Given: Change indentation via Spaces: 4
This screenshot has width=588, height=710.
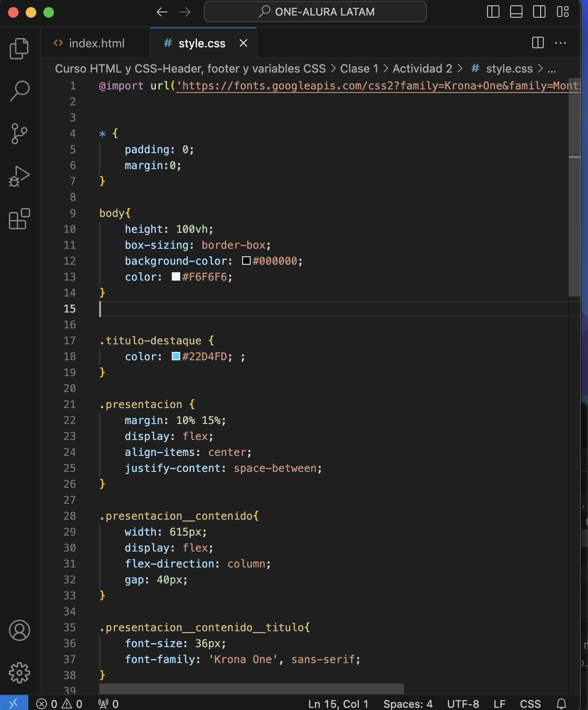Looking at the screenshot, I should [408, 704].
